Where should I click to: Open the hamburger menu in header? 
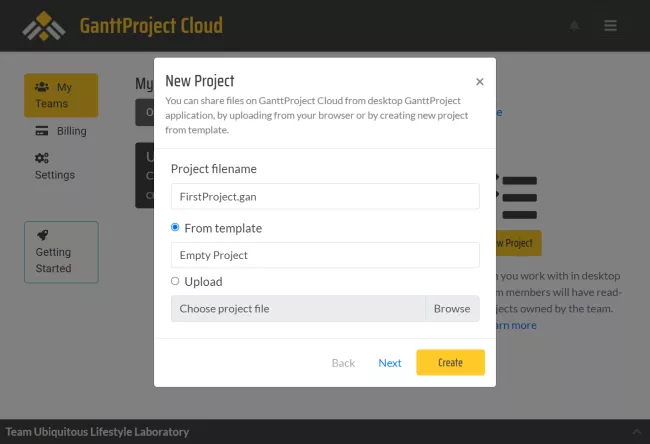coord(610,26)
